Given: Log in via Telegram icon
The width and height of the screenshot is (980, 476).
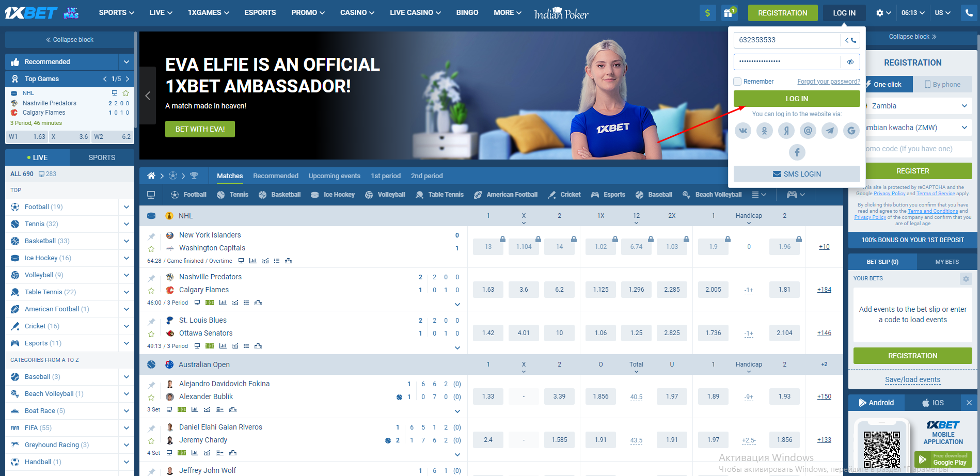Looking at the screenshot, I should (x=830, y=131).
